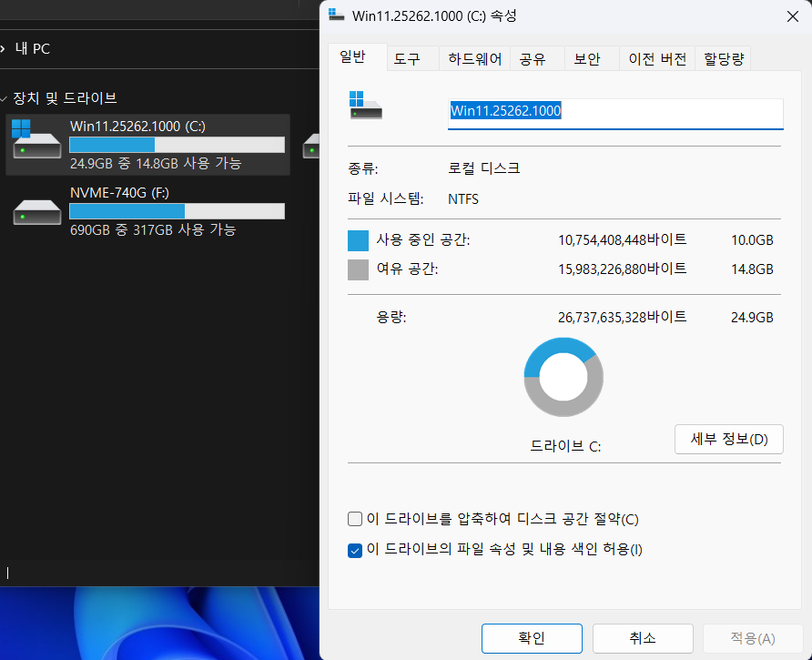This screenshot has height=660, width=812.
Task: Click the partially visible drive icon beside C: drive
Action: (x=310, y=147)
